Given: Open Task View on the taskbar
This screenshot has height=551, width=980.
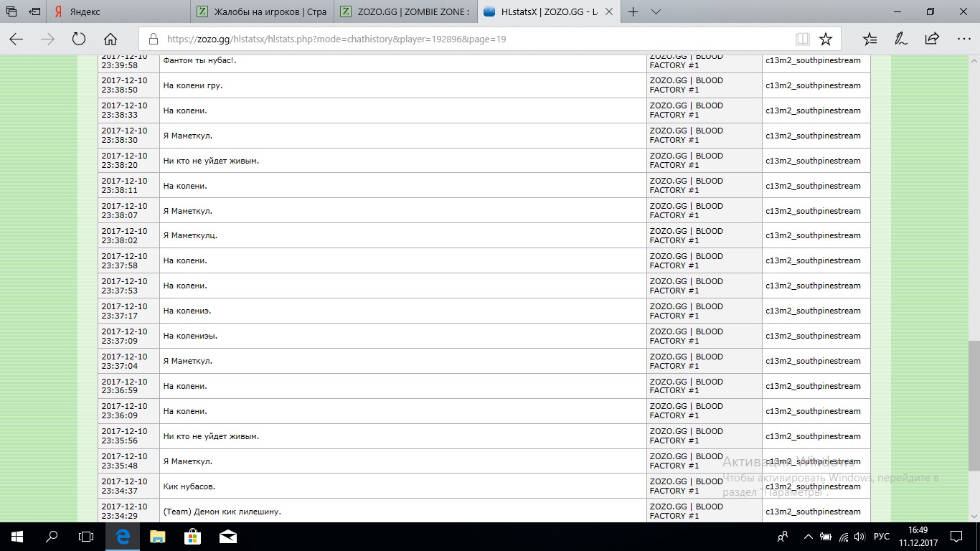Looking at the screenshot, I should click(86, 536).
